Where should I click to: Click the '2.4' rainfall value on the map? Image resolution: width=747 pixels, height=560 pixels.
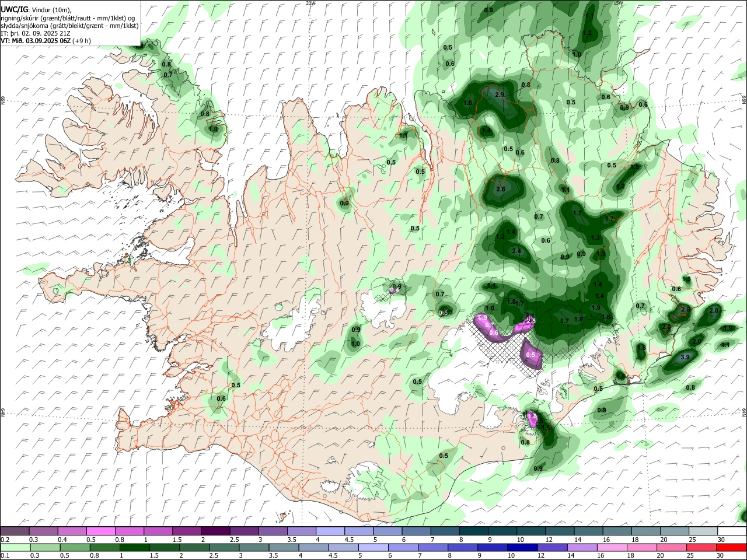(516, 251)
